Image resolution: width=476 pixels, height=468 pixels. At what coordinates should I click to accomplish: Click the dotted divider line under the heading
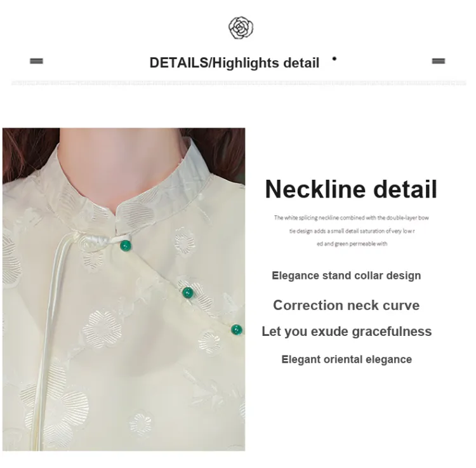(238, 83)
